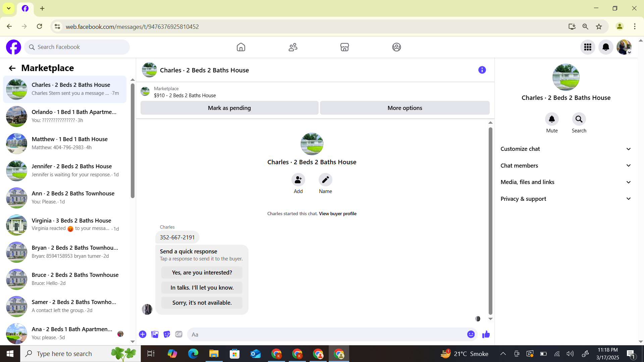Viewport: 644px width, 362px height.
Task: Reload the browser page
Action: click(x=39, y=26)
